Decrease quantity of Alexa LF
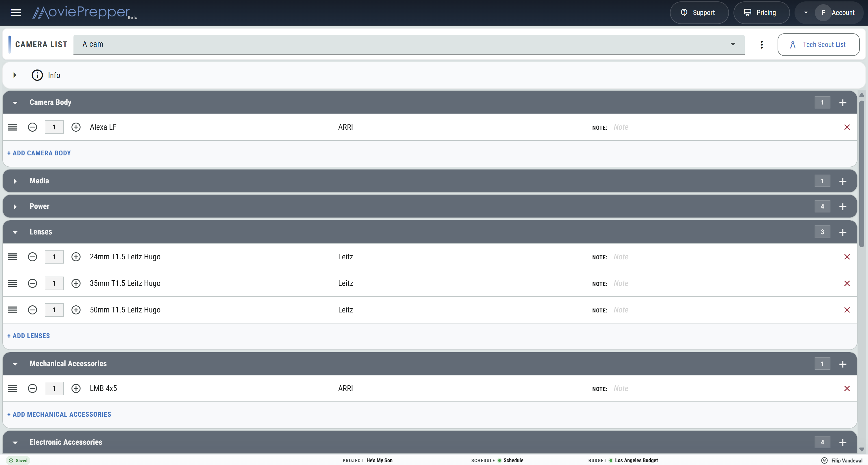 pyautogui.click(x=32, y=127)
